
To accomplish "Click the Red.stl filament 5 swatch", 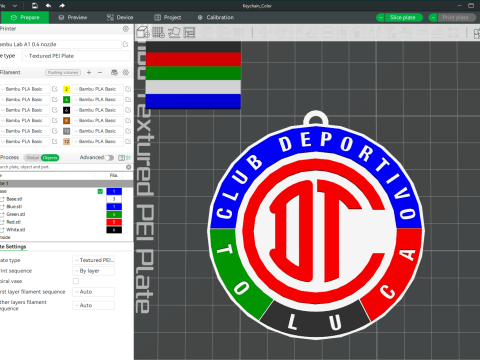I will coord(114,222).
